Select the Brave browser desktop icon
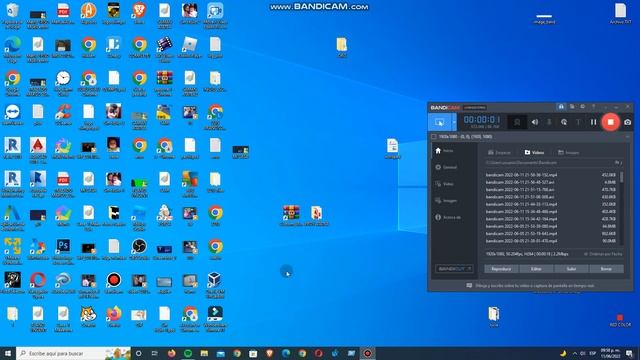 click(x=139, y=13)
